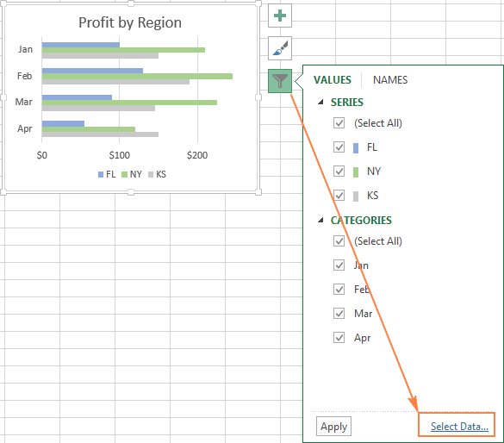The image size is (504, 443).
Task: Uncheck the NY series checkbox
Action: click(x=339, y=172)
